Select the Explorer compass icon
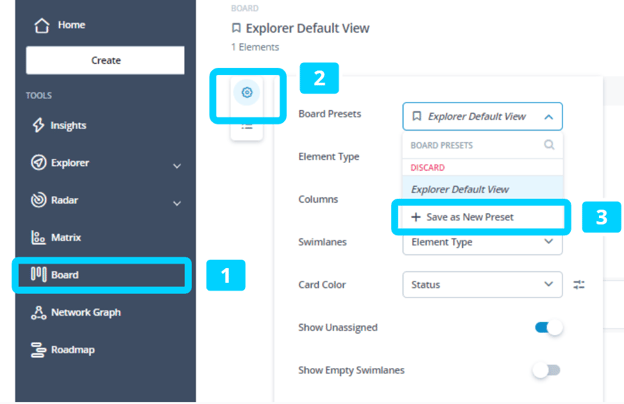The image size is (624, 404). pyautogui.click(x=39, y=163)
